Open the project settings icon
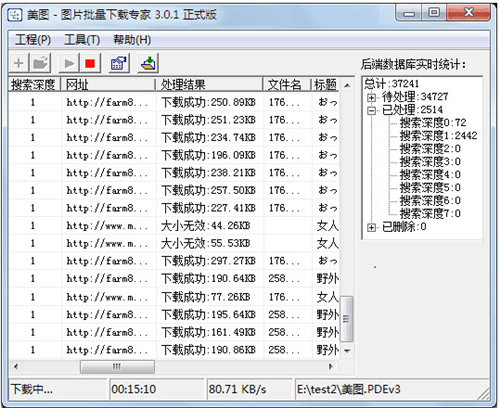This screenshot has width=500, height=408. pyautogui.click(x=119, y=63)
